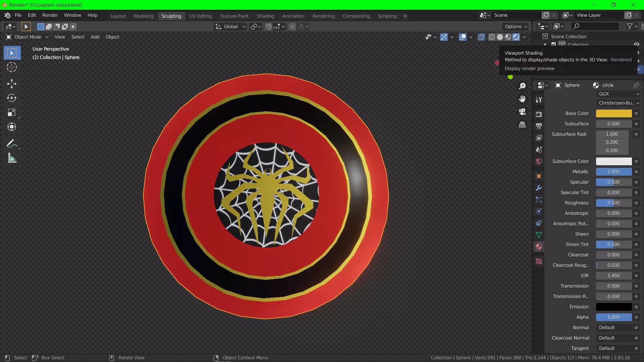Image resolution: width=644 pixels, height=362 pixels.
Task: Select the Transform tool
Action: click(12, 127)
